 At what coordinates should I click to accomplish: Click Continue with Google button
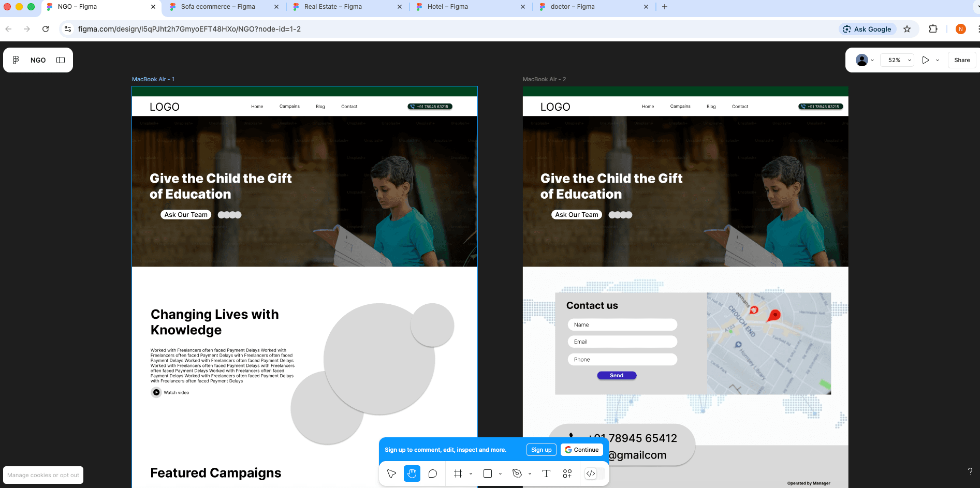(582, 450)
